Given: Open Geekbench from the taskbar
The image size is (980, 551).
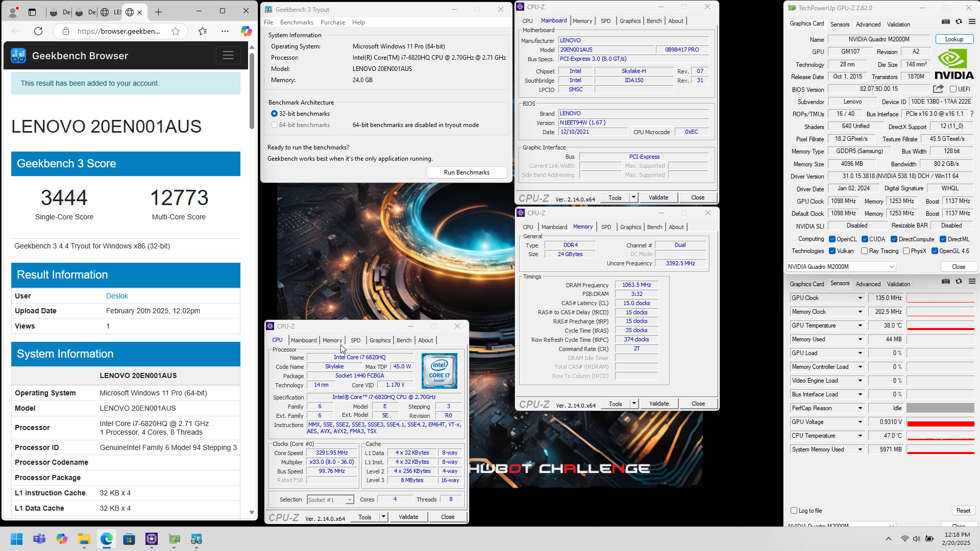Looking at the screenshot, I should pos(197,539).
